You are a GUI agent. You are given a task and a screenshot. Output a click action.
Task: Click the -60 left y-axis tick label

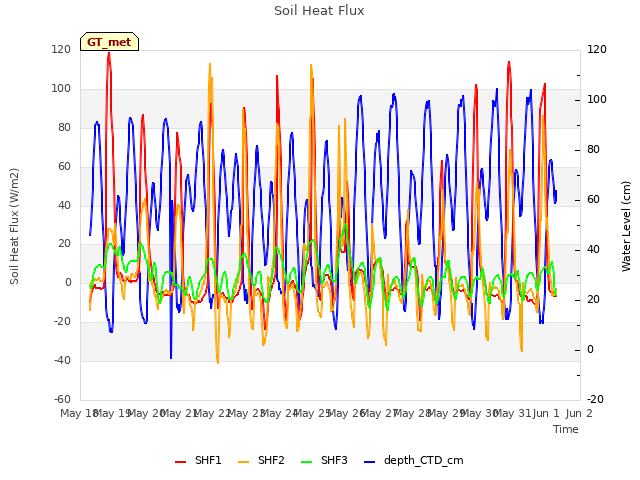tap(62, 399)
